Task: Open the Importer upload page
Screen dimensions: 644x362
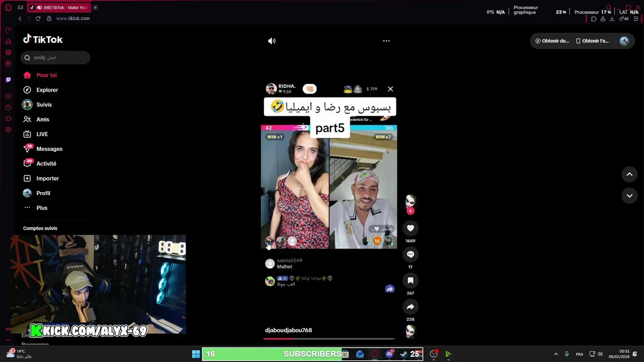Action: pos(41,178)
